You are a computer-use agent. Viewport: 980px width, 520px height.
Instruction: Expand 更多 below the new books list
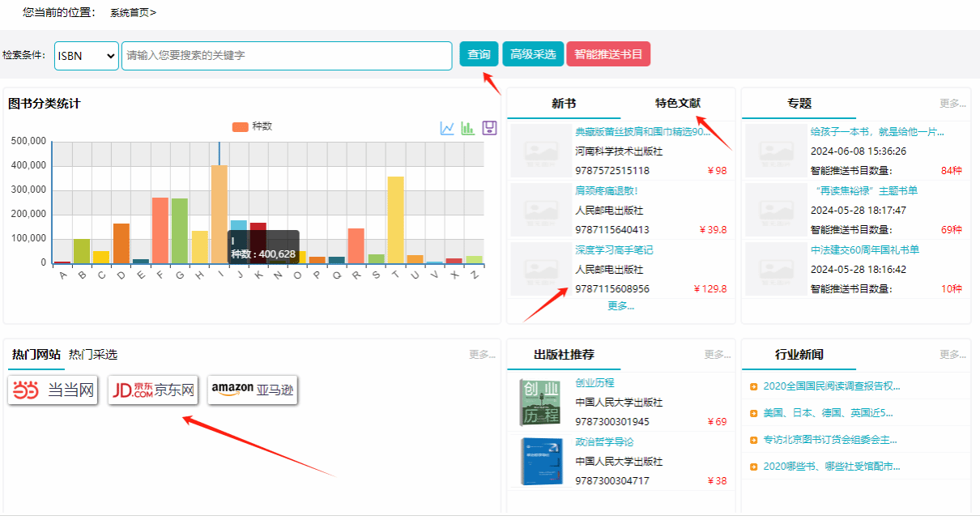(620, 306)
